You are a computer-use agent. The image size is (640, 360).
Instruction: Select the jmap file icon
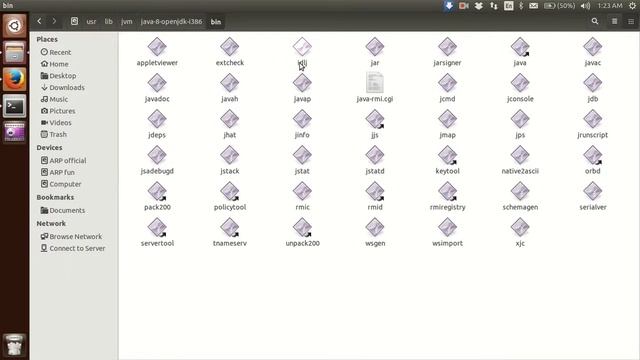[447, 119]
